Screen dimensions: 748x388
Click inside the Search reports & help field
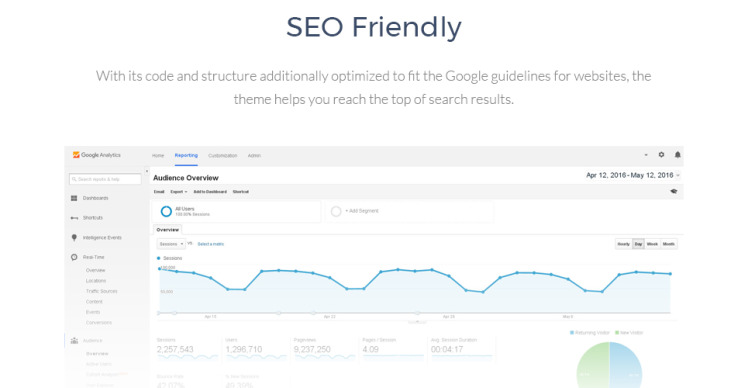pos(105,179)
